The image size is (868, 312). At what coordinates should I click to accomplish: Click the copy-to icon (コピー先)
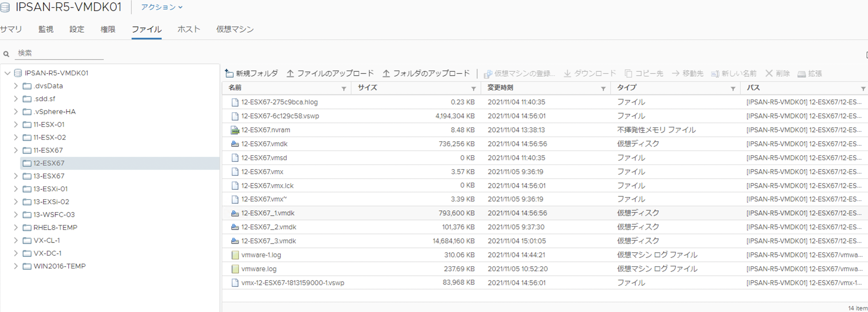click(628, 74)
